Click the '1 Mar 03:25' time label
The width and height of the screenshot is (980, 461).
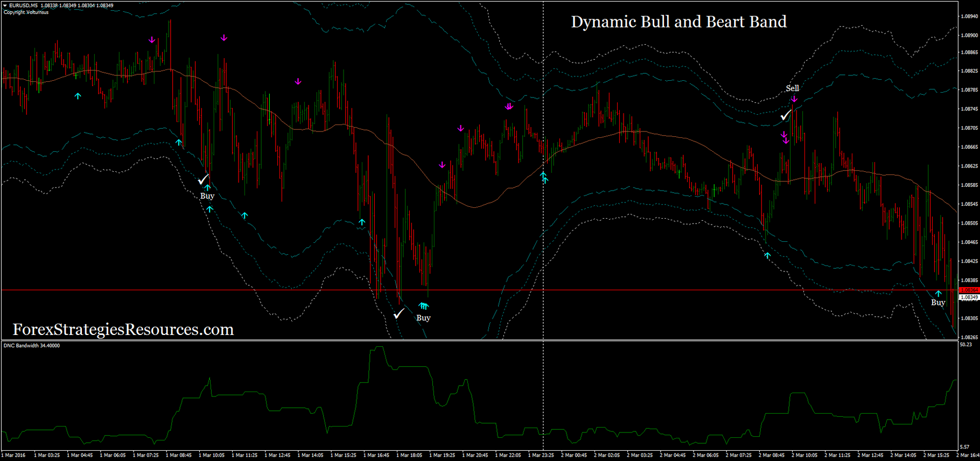[47, 456]
